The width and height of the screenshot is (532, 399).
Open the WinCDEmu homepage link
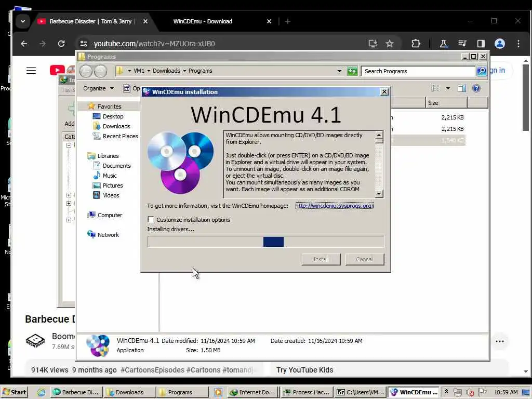click(334, 206)
